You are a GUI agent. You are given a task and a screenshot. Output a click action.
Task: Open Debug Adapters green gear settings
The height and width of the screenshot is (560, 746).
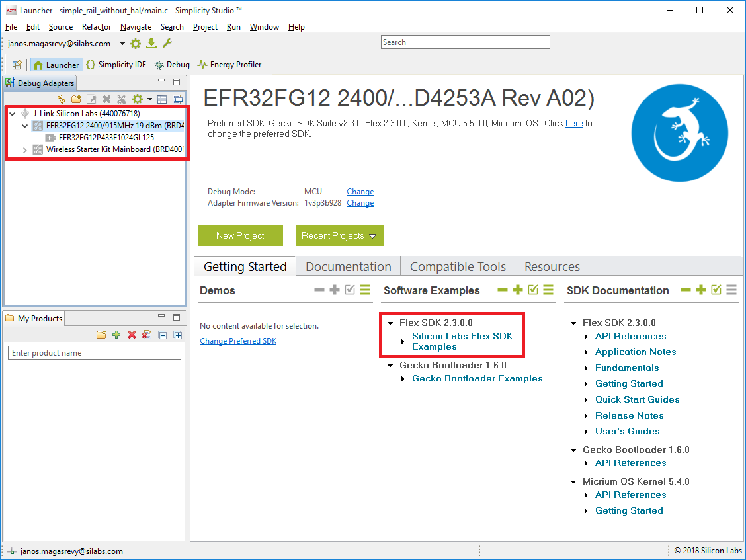[x=138, y=99]
